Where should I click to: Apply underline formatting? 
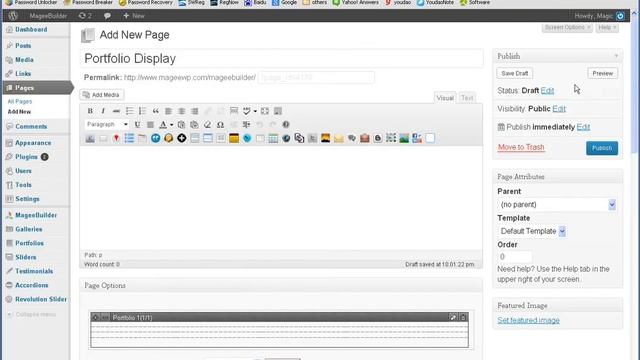pos(137,124)
